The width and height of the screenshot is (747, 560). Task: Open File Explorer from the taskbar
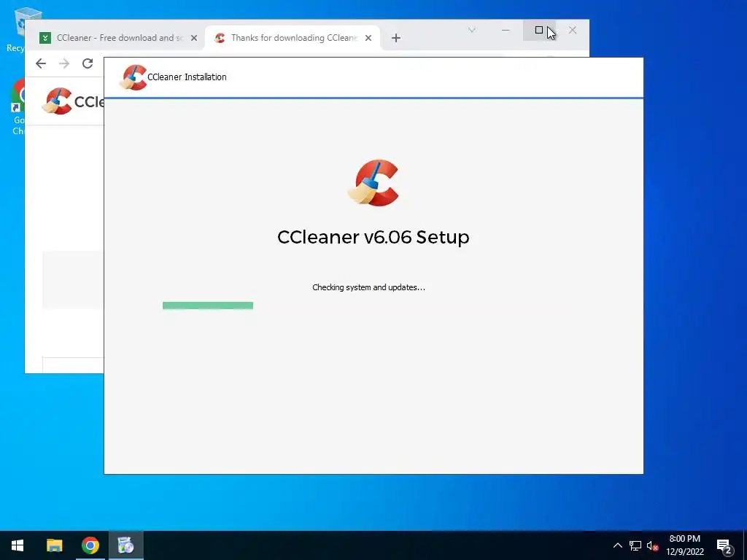(54, 545)
